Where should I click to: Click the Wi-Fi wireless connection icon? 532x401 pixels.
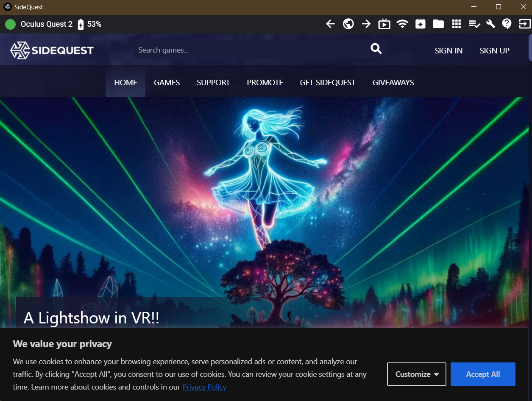point(402,24)
